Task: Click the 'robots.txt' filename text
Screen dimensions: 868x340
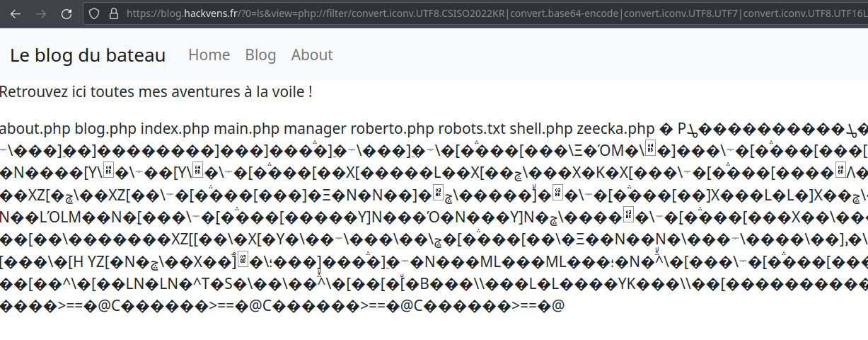Action: (472, 129)
